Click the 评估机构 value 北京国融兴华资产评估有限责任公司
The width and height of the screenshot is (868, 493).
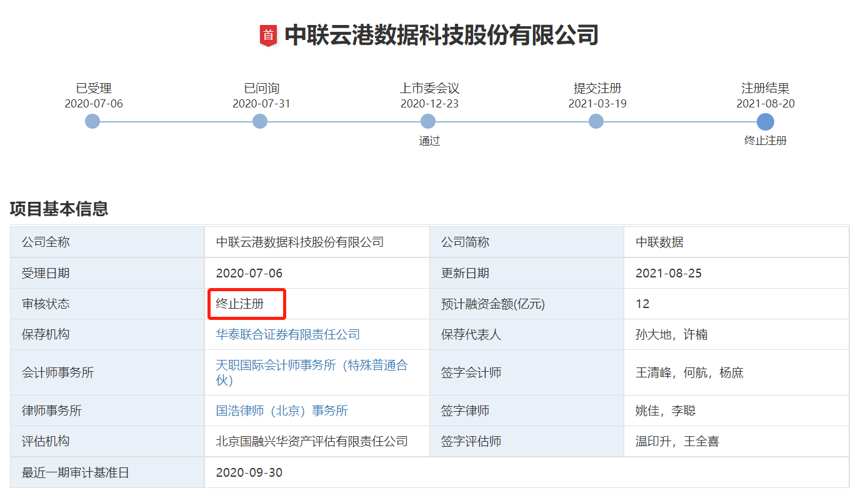point(312,441)
